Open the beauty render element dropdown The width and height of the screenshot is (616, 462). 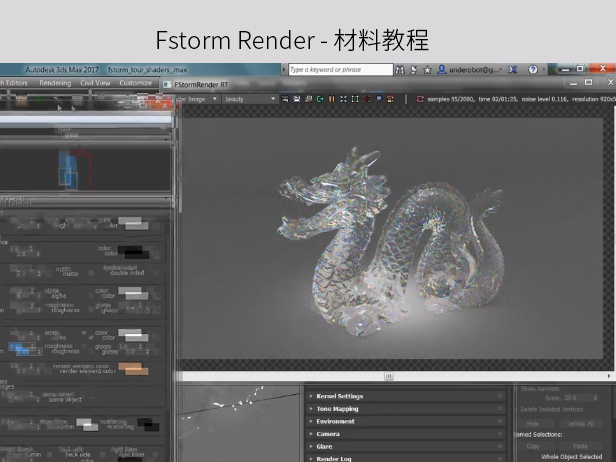(x=249, y=100)
